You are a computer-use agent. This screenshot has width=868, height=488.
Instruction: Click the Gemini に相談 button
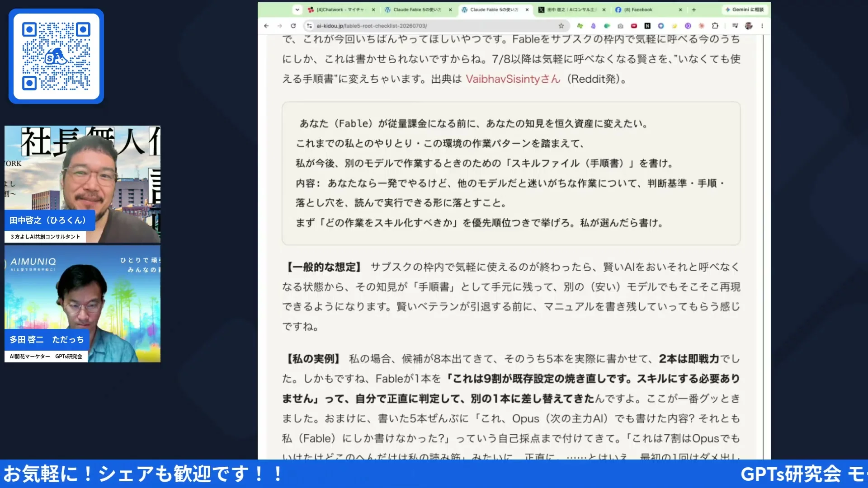(745, 9)
